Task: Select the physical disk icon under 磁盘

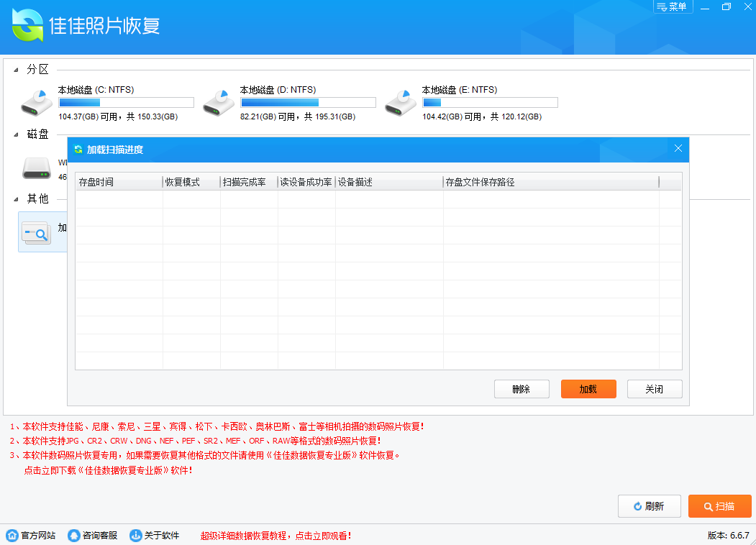Action: point(37,168)
